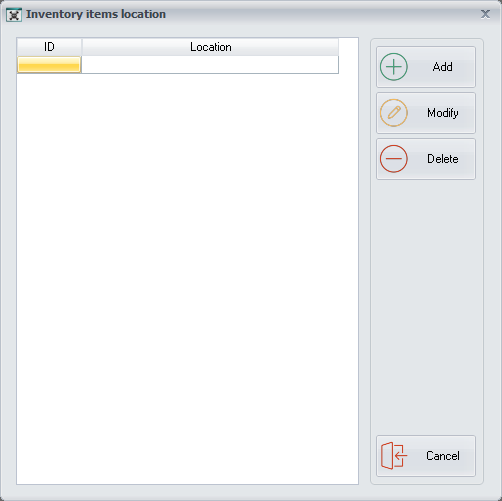
Task: Click the divider between ID and Location headers
Action: [82, 47]
